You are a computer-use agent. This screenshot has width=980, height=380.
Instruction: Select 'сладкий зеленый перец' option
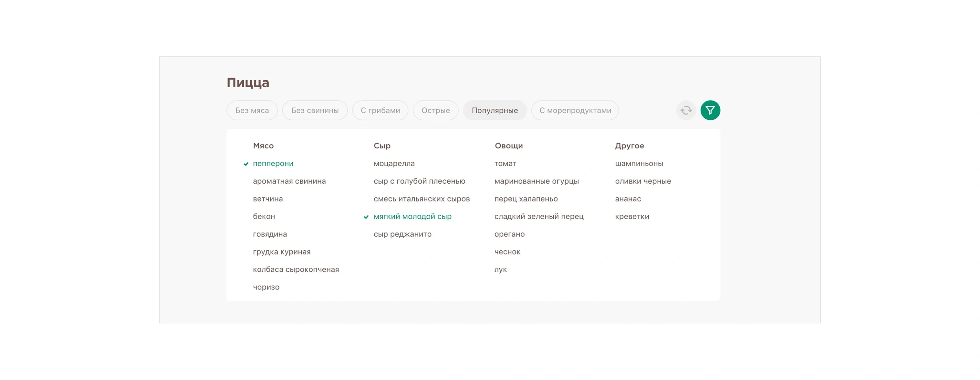point(539,216)
